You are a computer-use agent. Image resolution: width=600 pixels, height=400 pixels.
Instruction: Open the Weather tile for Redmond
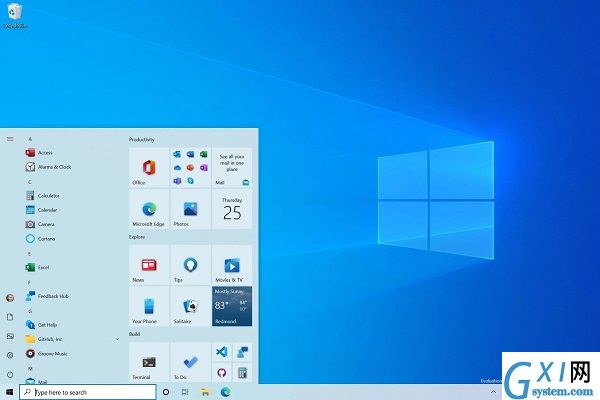pyautogui.click(x=232, y=306)
